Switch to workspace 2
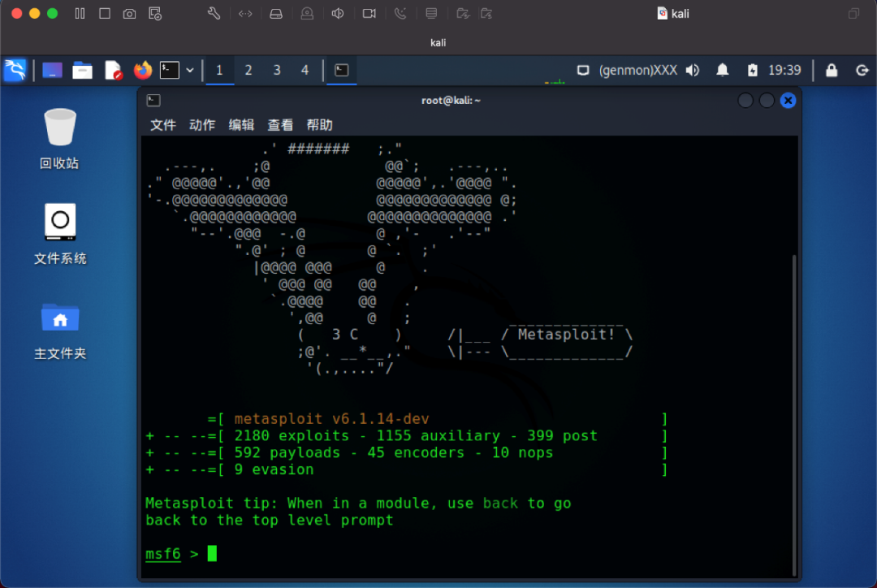 [x=248, y=71]
